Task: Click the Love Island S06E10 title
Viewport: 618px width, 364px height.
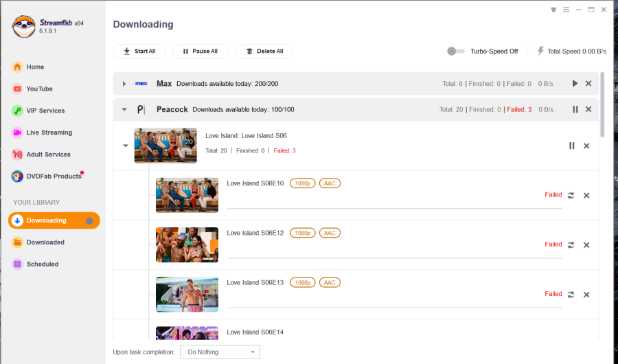Action: [x=255, y=183]
